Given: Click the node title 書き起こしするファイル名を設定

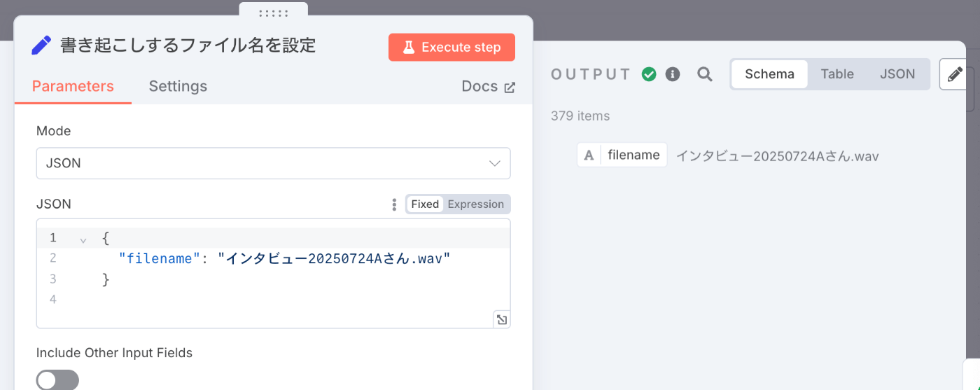Looking at the screenshot, I should pyautogui.click(x=188, y=46).
